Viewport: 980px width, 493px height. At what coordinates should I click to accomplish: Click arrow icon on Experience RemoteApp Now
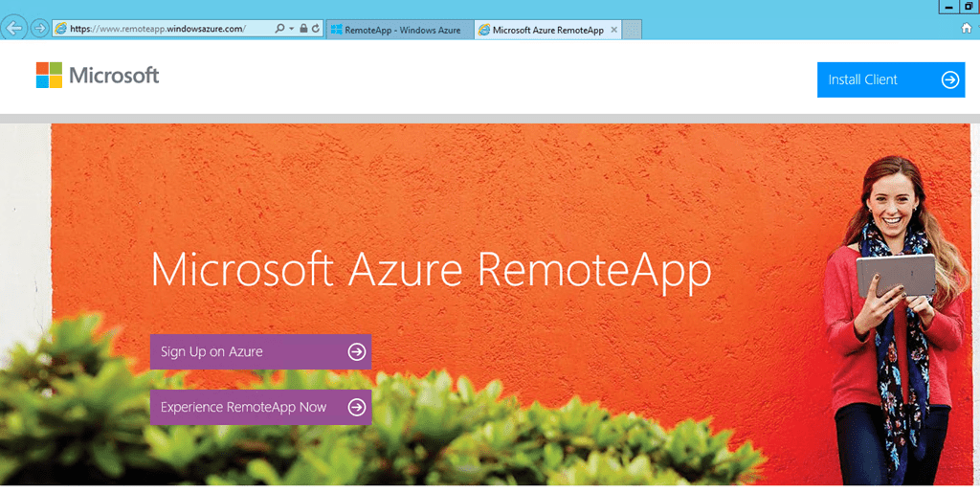pos(357,408)
